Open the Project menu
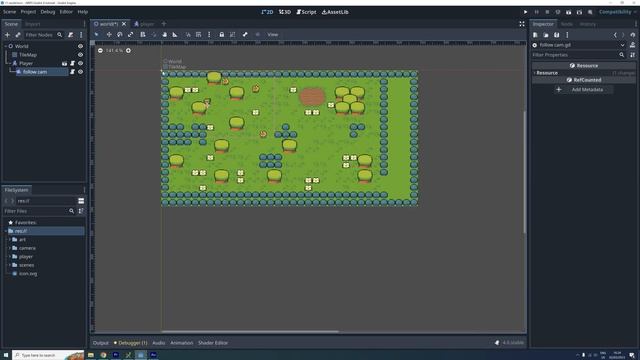Viewport: 640px width, 360px height. point(28,12)
